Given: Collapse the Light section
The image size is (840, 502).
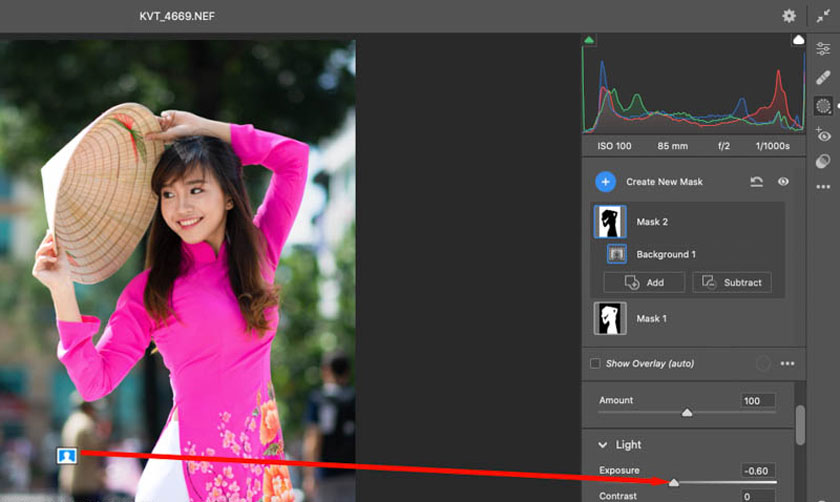Looking at the screenshot, I should point(603,445).
